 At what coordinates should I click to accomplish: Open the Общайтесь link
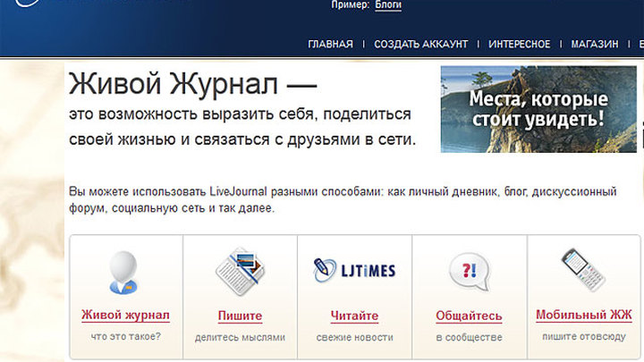(469, 316)
